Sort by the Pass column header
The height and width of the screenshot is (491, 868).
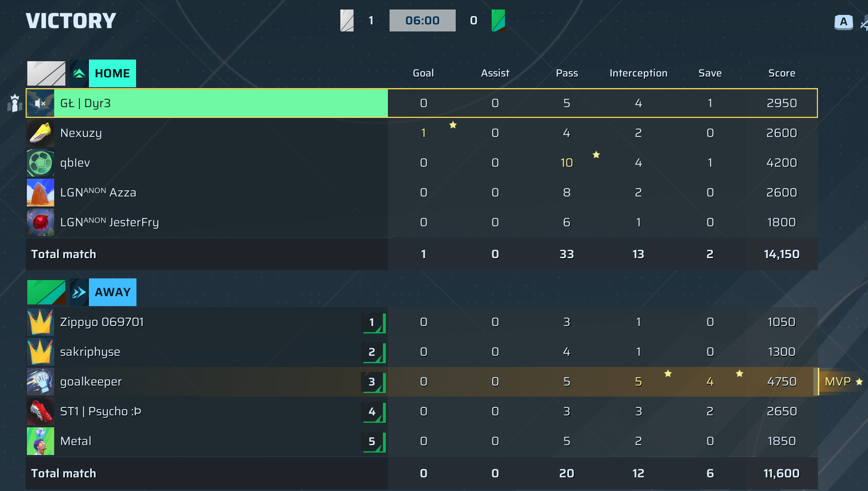click(567, 73)
